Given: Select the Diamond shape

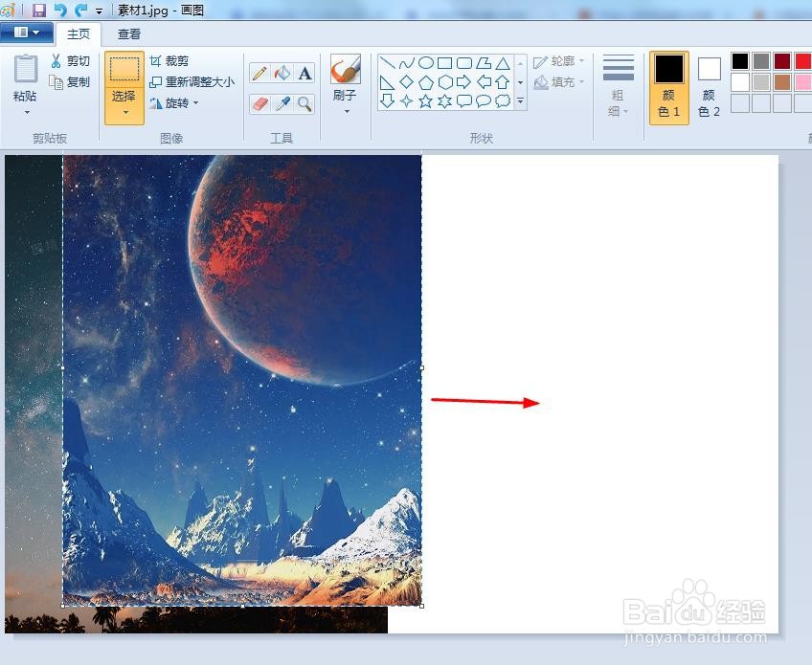Looking at the screenshot, I should (407, 82).
